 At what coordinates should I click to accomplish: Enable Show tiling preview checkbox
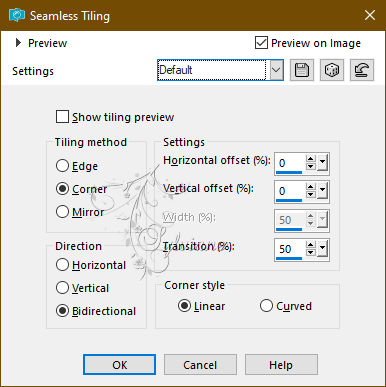[x=62, y=117]
